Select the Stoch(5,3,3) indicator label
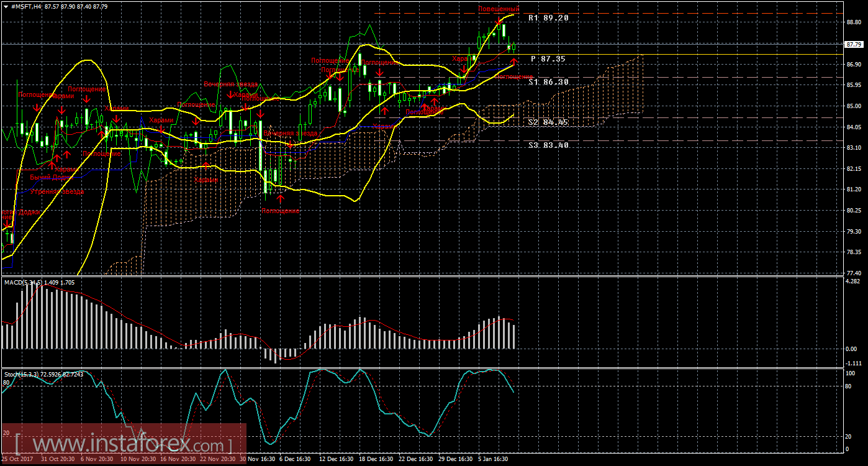The image size is (868, 466). point(21,374)
